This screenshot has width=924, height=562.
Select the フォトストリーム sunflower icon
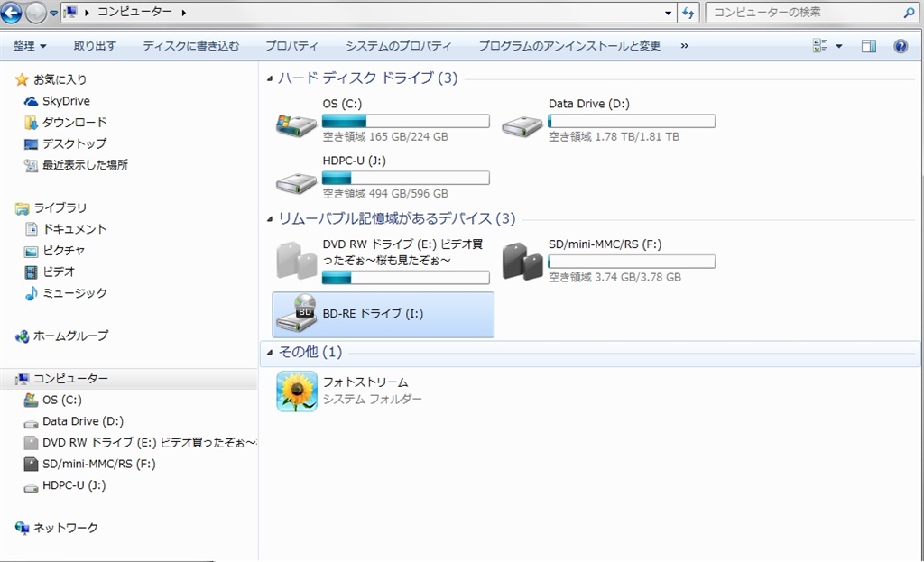297,391
